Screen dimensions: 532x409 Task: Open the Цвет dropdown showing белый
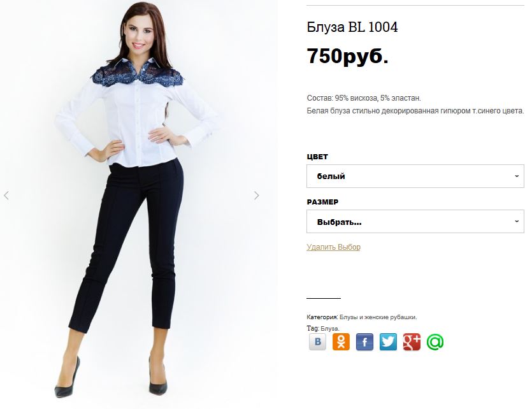coord(415,176)
